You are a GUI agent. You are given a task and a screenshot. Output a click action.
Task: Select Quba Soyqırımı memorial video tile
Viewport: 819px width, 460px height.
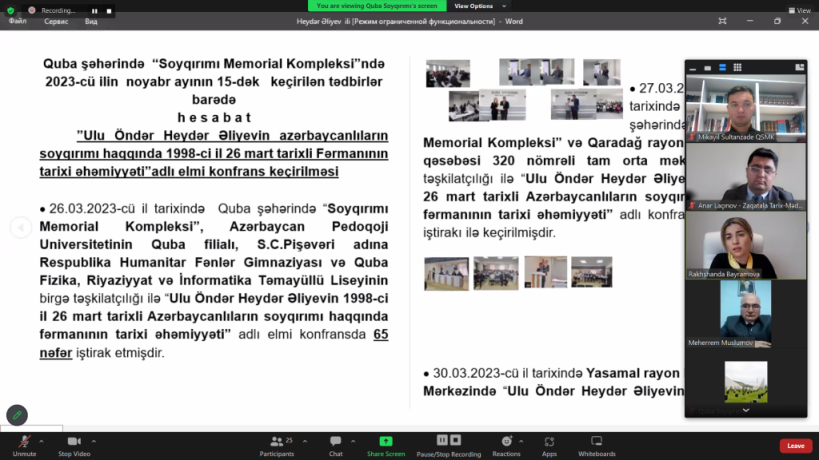pyautogui.click(x=746, y=381)
